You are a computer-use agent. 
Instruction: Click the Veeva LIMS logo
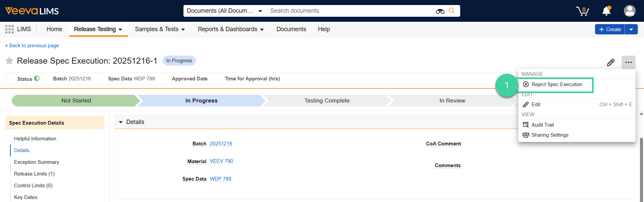coord(32,11)
